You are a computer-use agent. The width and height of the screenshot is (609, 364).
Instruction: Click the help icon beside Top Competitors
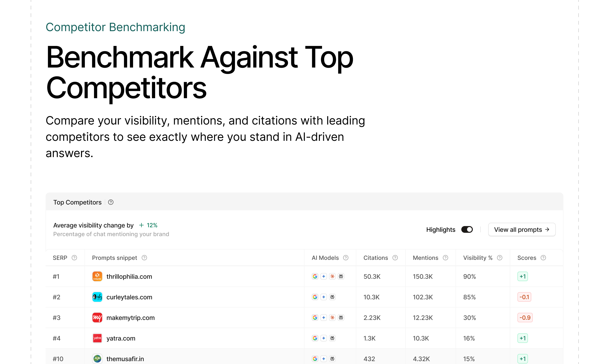coord(111,202)
